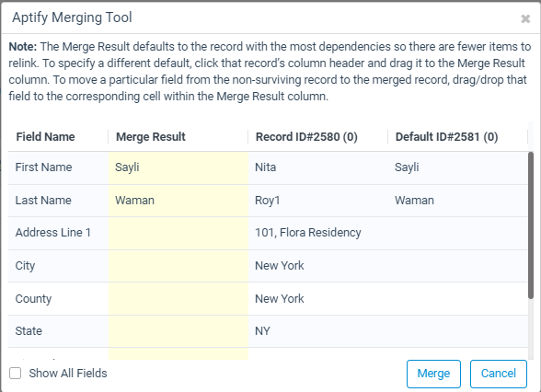Select Waman in the Default ID#2581 column
Screen dimensions: 541x392
[x=458, y=201]
